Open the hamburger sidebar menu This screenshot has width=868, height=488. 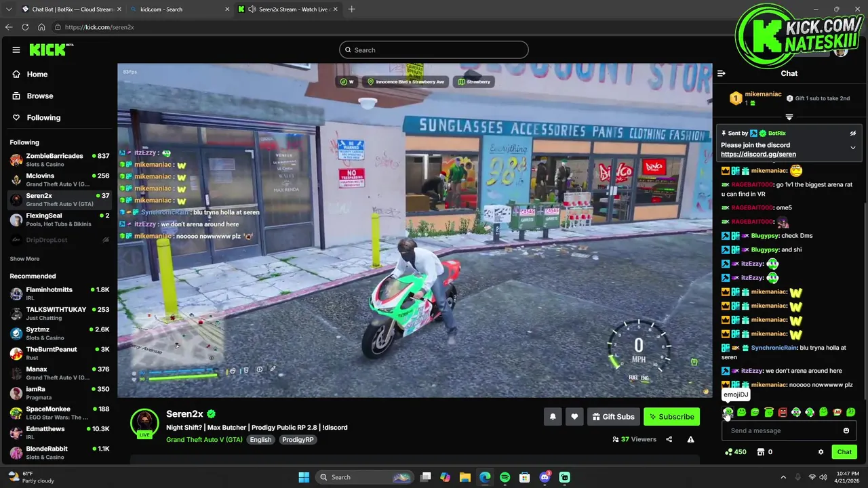[x=16, y=49]
